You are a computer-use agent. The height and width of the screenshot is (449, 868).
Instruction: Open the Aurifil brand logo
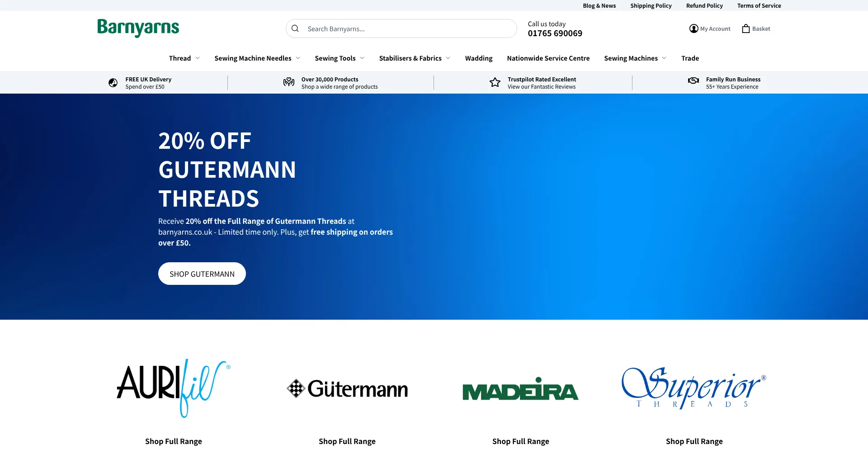pyautogui.click(x=174, y=388)
